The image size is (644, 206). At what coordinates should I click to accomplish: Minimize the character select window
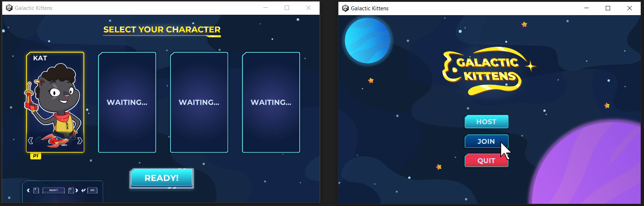coord(265,8)
